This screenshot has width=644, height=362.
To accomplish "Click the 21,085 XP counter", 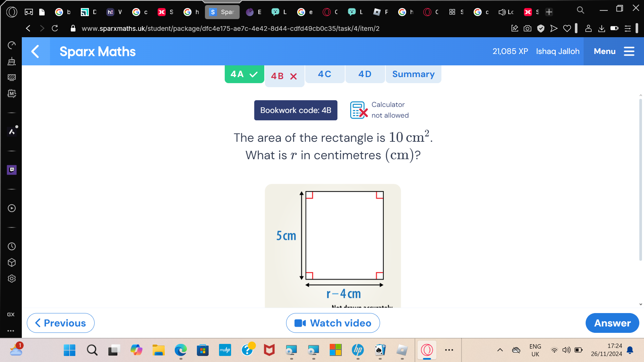I will [x=510, y=51].
